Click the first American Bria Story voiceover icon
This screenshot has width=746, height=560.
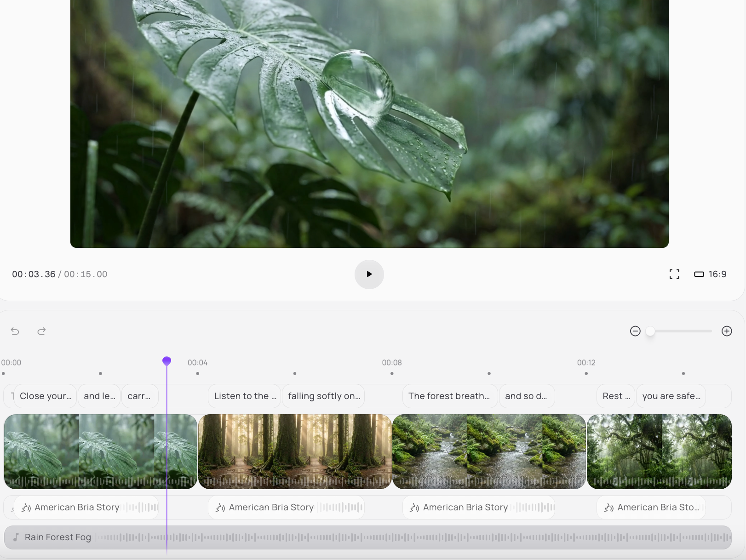[26, 508]
